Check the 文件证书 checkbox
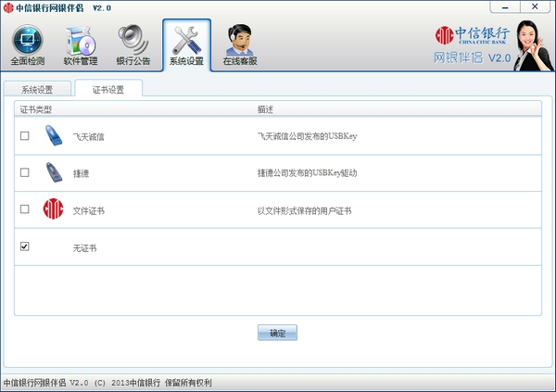 click(25, 209)
